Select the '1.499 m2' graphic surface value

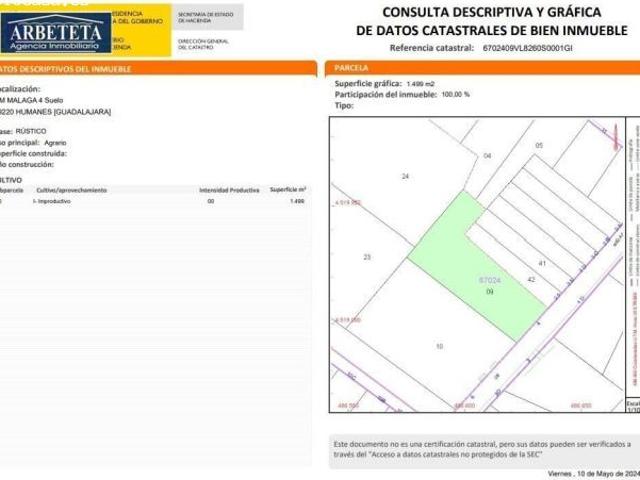pyautogui.click(x=420, y=84)
